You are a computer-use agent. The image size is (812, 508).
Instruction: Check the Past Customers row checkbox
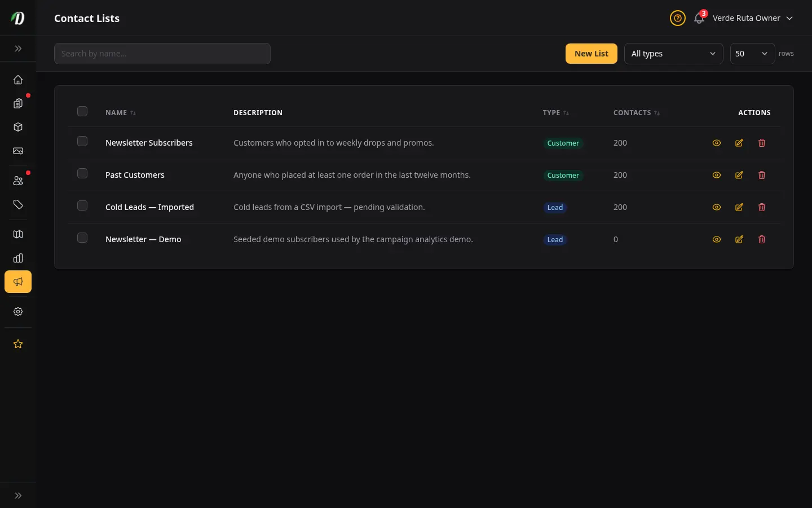(x=82, y=173)
